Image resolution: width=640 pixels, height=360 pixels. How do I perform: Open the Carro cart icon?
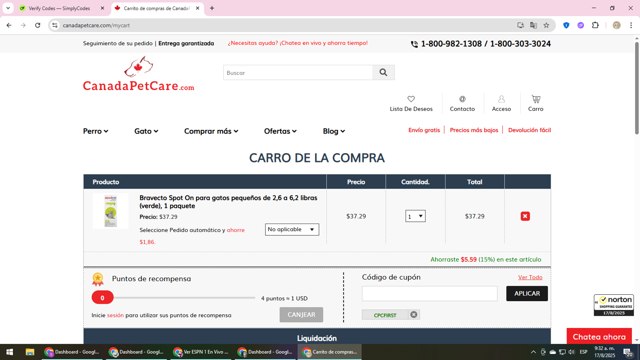(536, 99)
